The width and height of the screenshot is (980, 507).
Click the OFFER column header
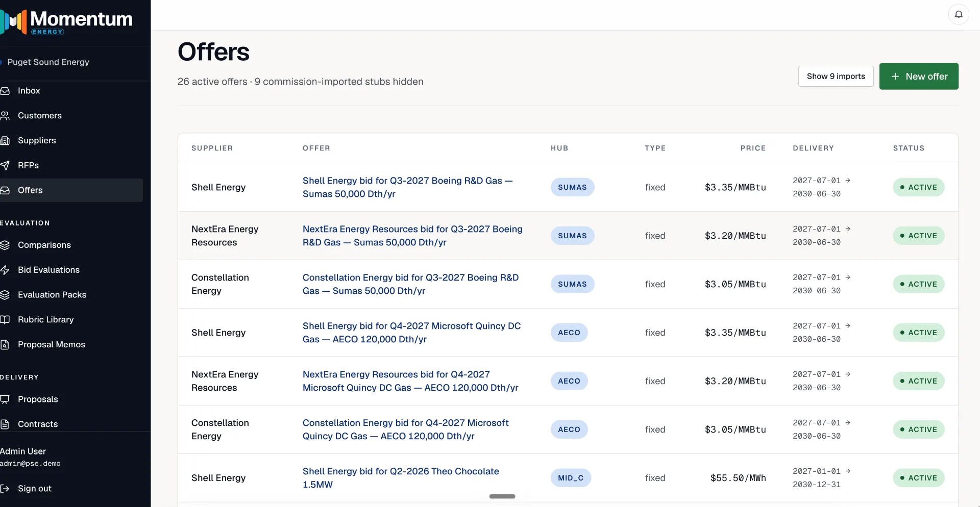tap(316, 148)
